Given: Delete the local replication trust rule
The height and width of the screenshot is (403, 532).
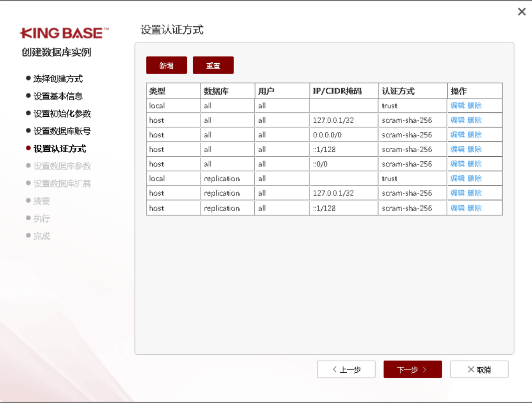Looking at the screenshot, I should pos(474,178).
